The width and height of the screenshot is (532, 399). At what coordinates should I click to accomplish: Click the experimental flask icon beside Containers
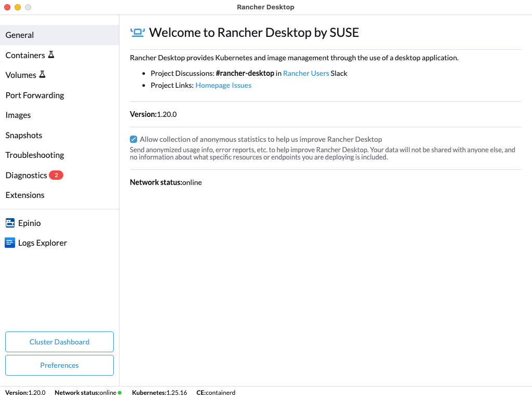pos(51,55)
